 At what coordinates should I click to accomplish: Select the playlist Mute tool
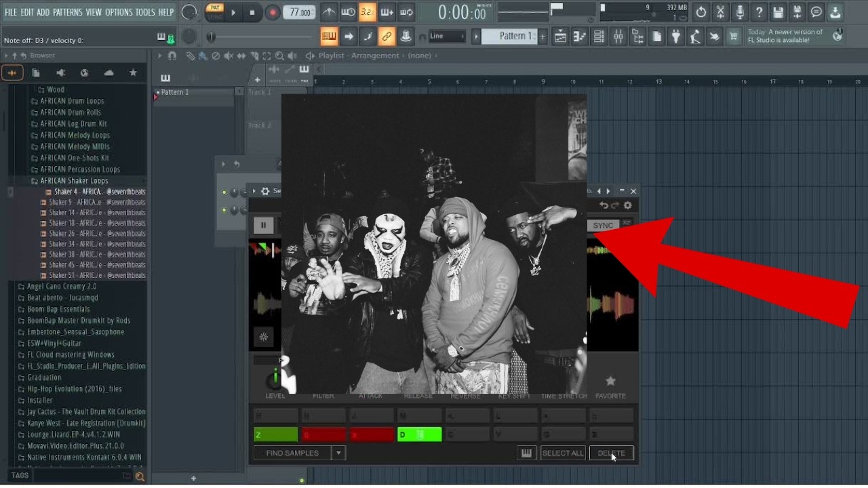click(229, 56)
